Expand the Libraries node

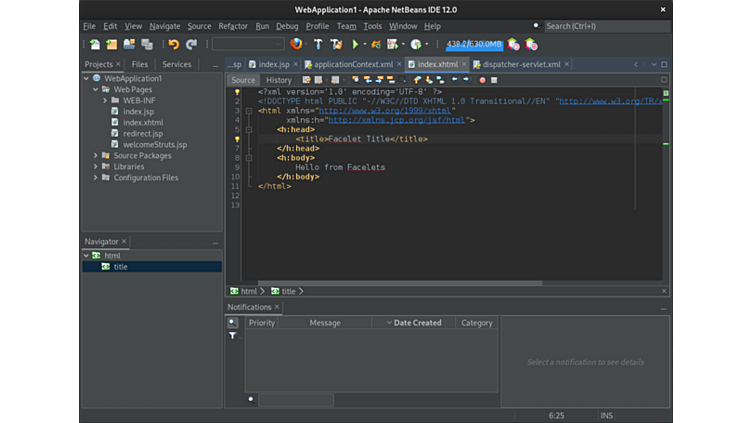pyautogui.click(x=95, y=166)
